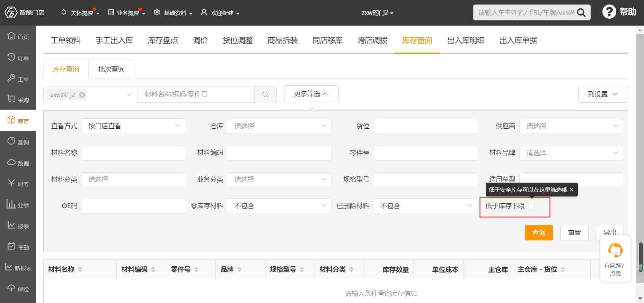
Task: Click the 基础资料 gear icon
Action: [157, 12]
